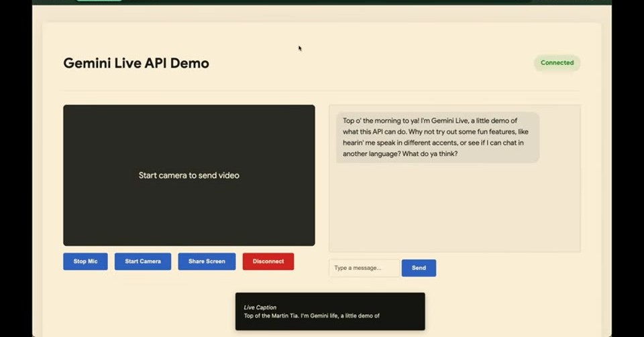Click the video preview area placeholder

[x=189, y=176]
